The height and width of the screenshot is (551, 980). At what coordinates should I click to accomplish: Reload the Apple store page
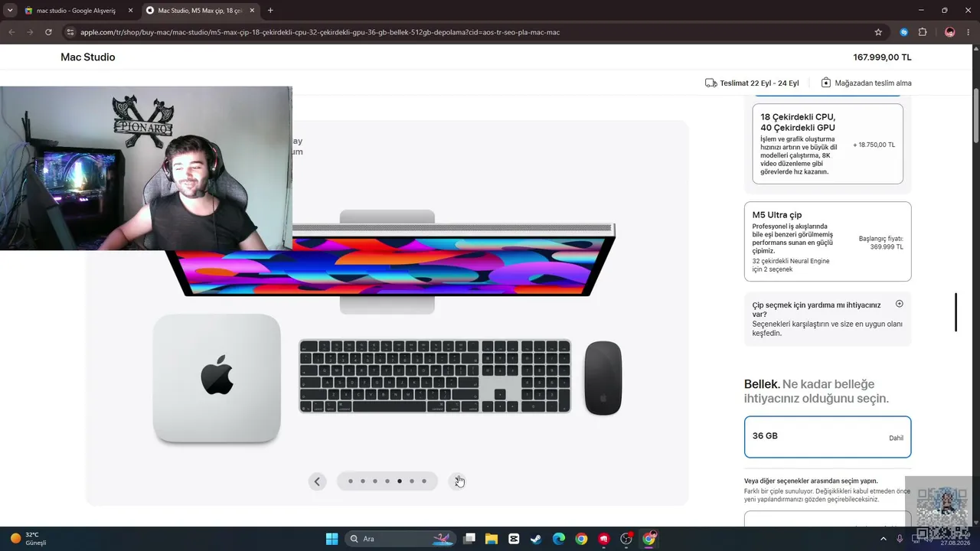pos(48,32)
